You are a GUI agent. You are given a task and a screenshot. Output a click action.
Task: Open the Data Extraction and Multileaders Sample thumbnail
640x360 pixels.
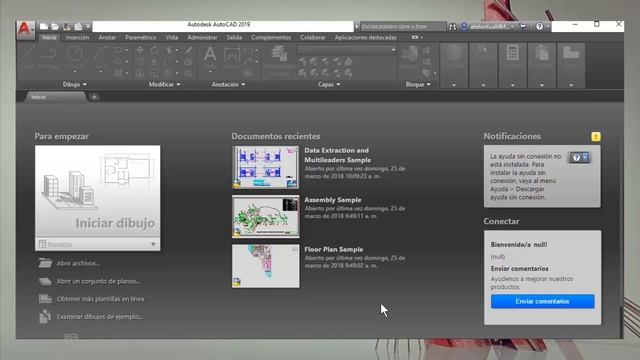(x=265, y=167)
